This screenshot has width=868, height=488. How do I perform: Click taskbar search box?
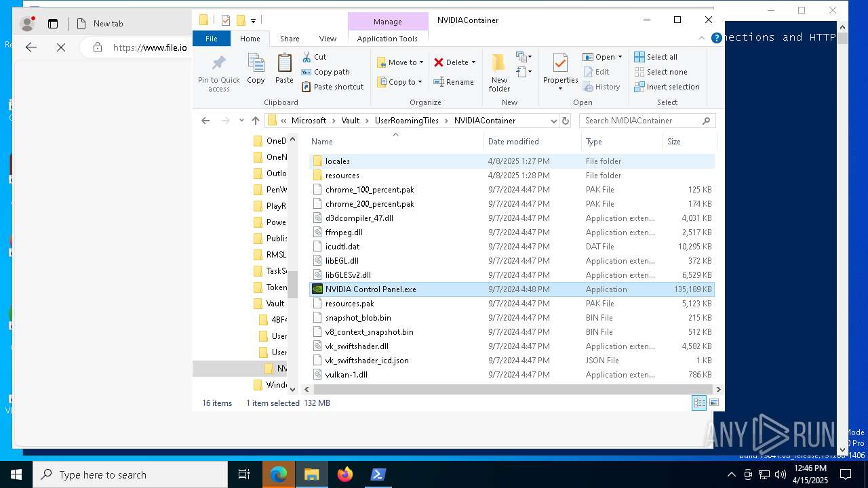point(130,474)
